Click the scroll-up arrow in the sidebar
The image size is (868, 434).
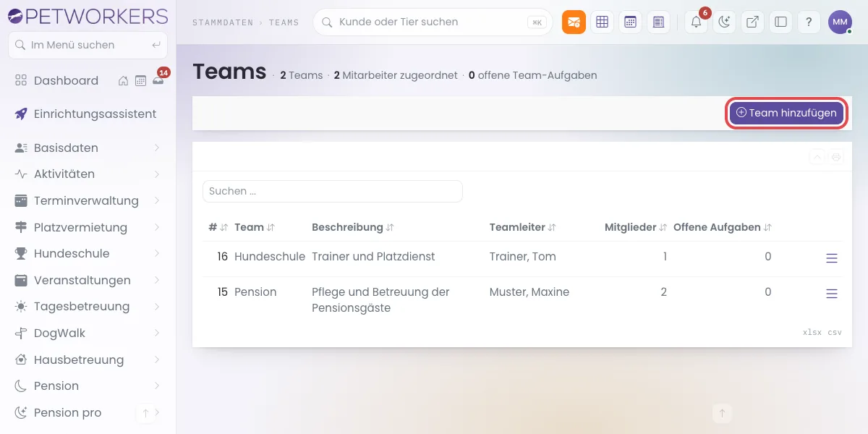pyautogui.click(x=145, y=413)
